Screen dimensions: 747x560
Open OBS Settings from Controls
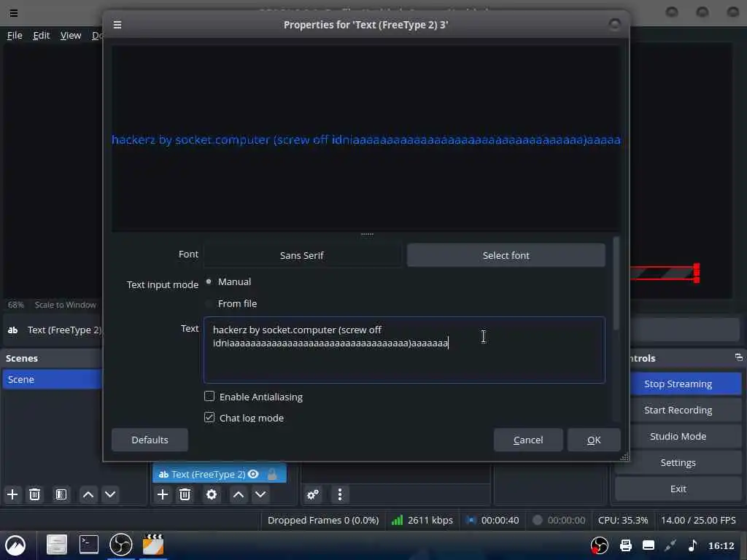[678, 462]
